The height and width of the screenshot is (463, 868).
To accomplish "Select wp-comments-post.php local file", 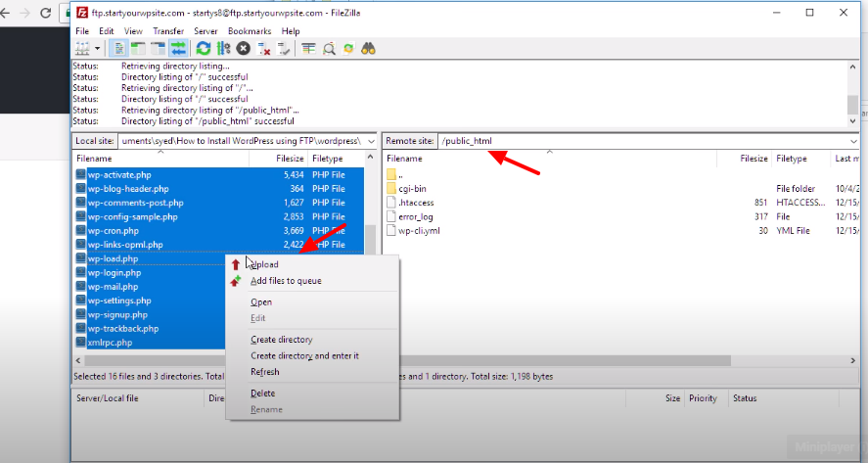I will pos(135,203).
